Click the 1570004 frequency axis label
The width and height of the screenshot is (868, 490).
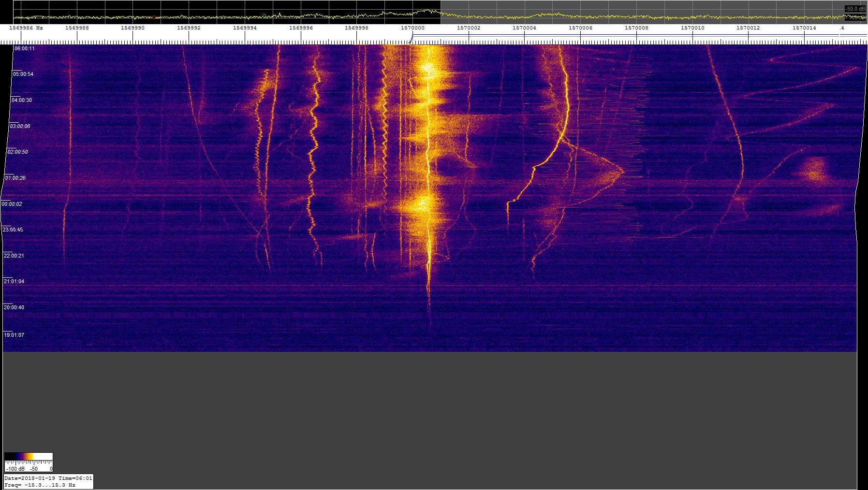[x=524, y=28]
